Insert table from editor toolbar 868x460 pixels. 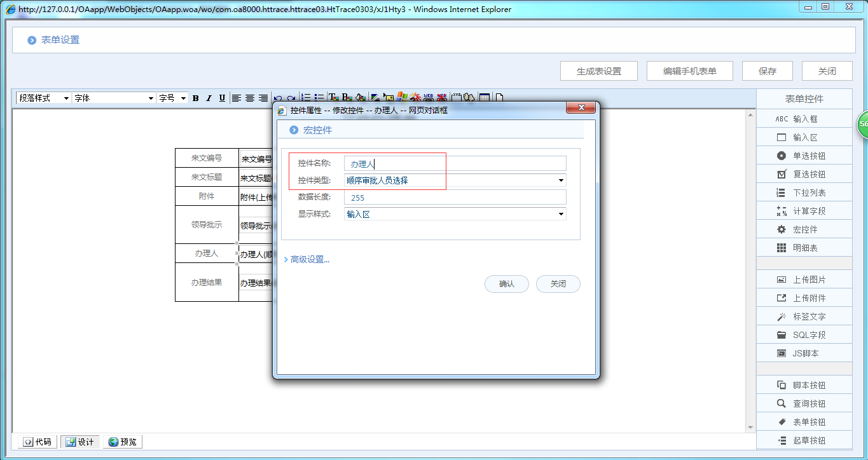click(485, 98)
